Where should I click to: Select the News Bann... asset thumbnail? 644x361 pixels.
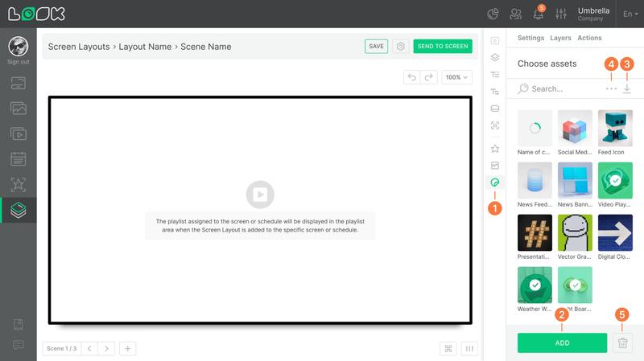(575, 180)
